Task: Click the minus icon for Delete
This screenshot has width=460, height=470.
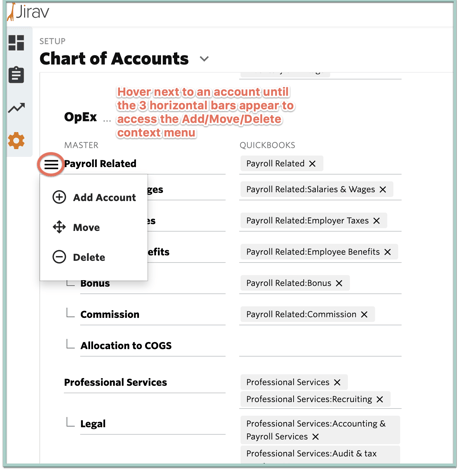Action: 59,257
